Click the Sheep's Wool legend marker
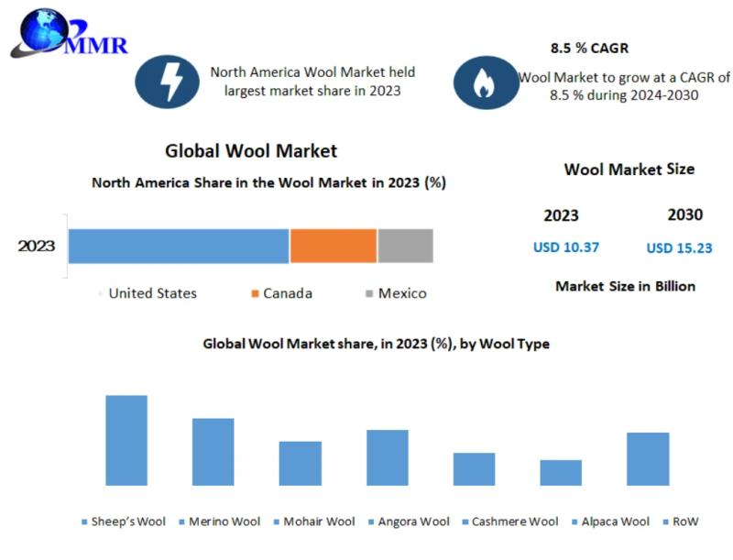The height and width of the screenshot is (560, 733). point(84,522)
